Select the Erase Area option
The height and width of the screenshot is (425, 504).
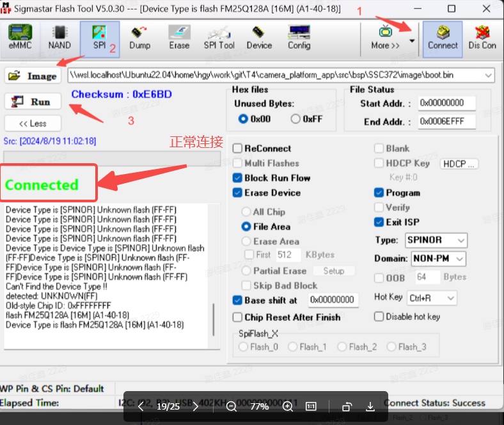(246, 241)
